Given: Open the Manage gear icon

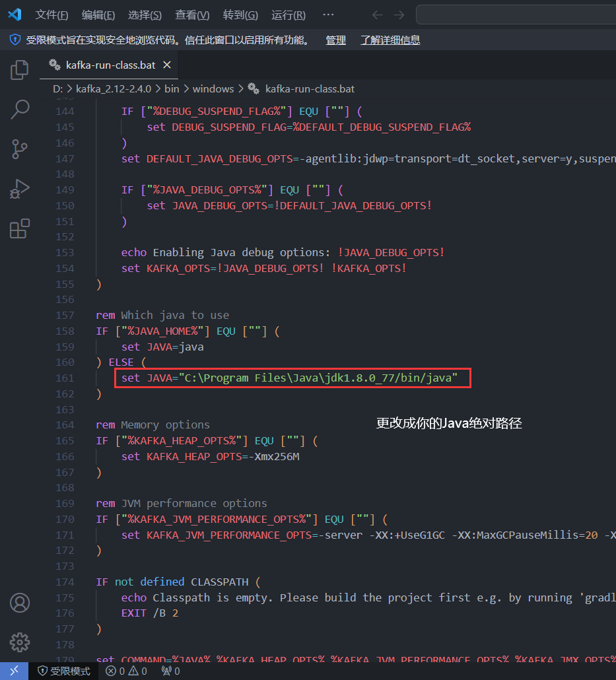Looking at the screenshot, I should (x=20, y=642).
